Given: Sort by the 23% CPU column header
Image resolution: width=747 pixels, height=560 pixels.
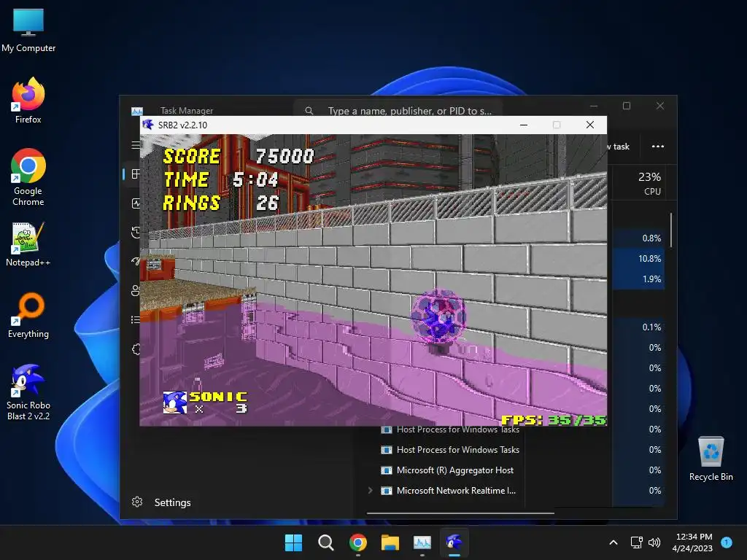Looking at the screenshot, I should pyautogui.click(x=649, y=183).
